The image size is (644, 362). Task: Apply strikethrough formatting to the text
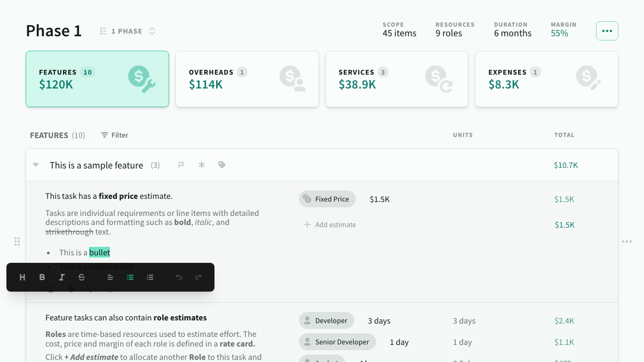[x=81, y=277]
